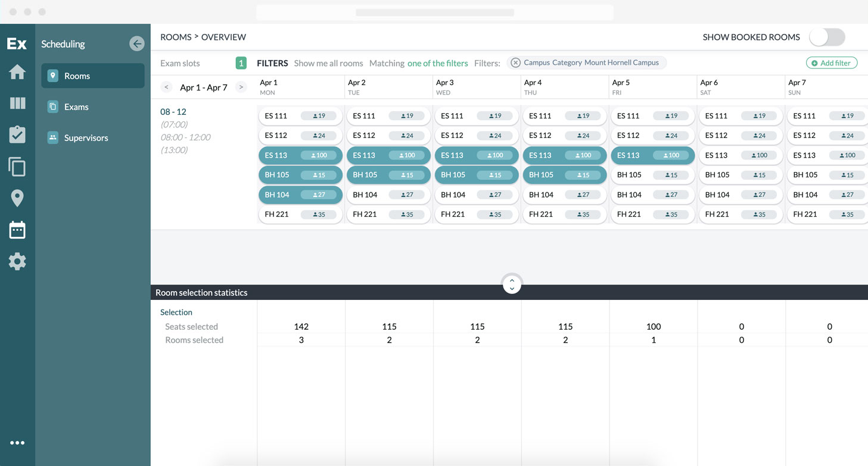Open the settings gear icon
Screen dimensions: 868x466
(17, 261)
